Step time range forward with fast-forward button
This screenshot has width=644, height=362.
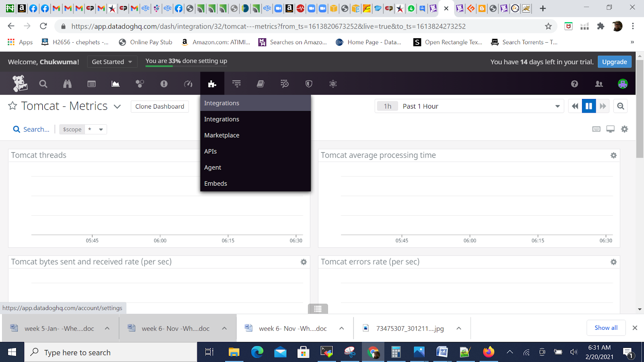603,106
